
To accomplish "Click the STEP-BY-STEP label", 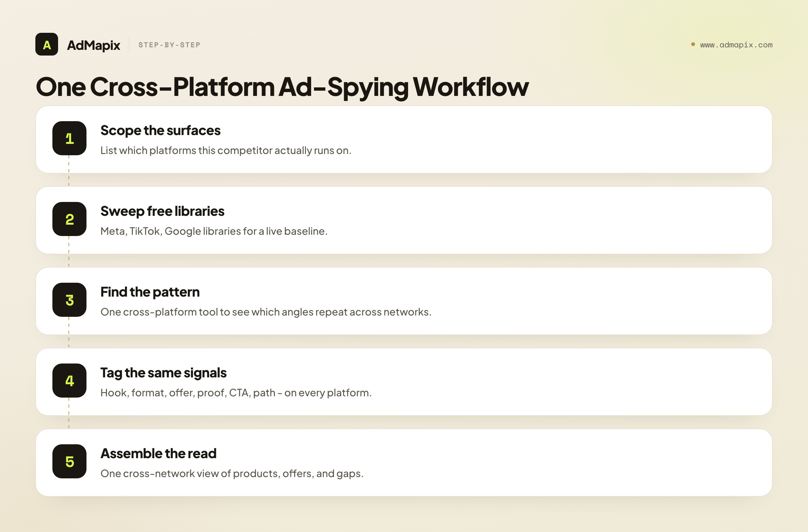I will point(169,45).
